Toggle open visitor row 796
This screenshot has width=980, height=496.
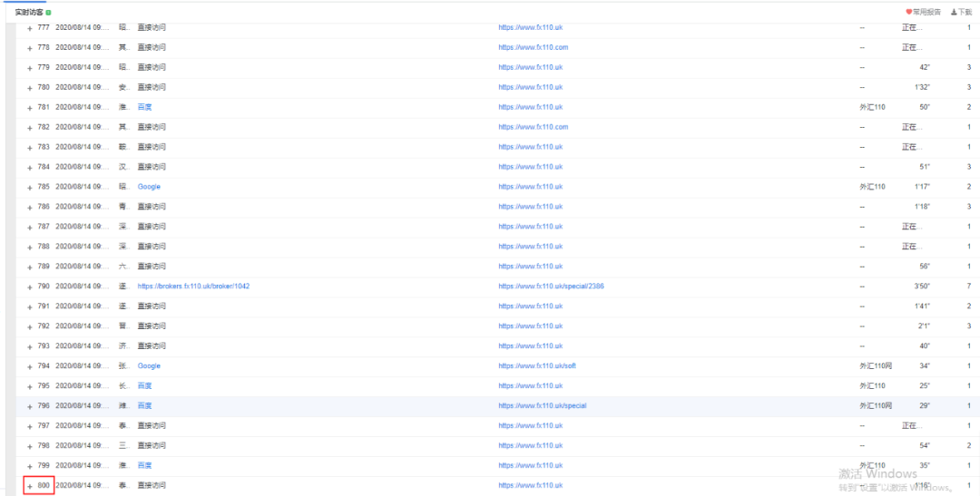(x=30, y=406)
